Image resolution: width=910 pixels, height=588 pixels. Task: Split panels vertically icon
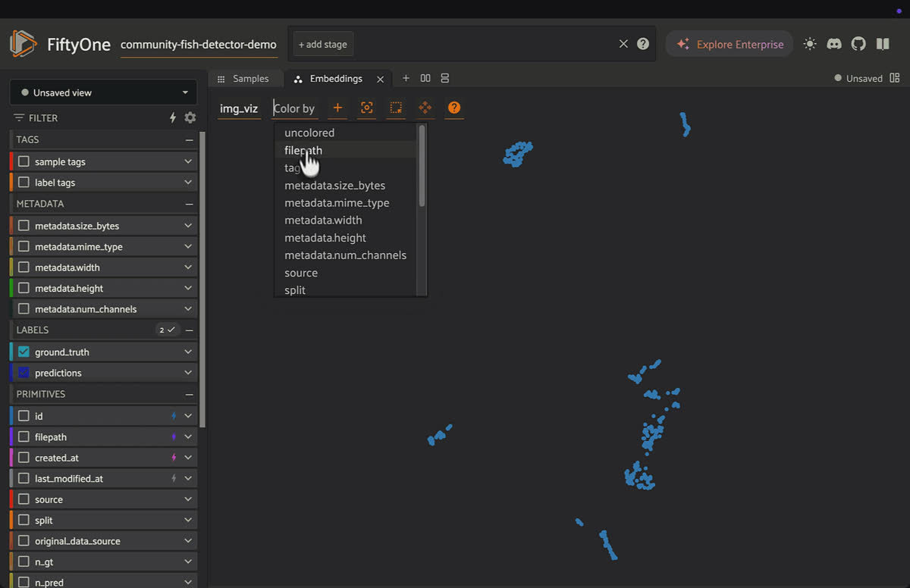click(445, 78)
